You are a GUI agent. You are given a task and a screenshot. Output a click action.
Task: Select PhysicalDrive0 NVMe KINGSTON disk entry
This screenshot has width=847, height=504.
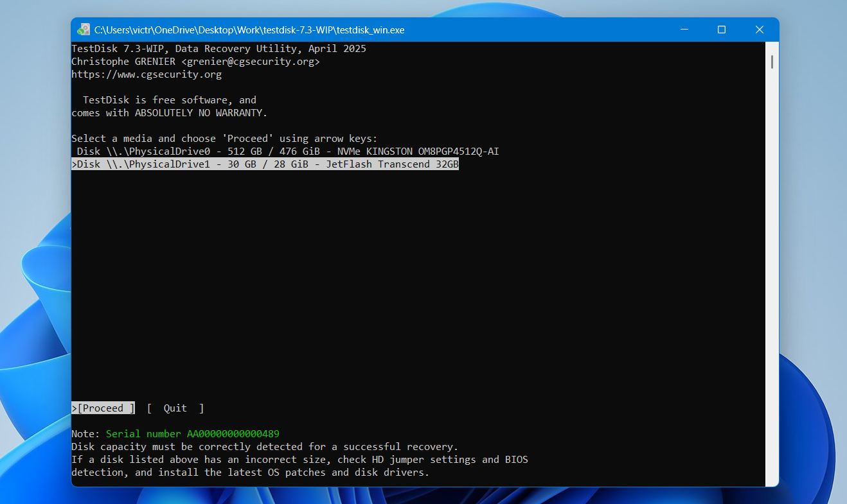pos(285,152)
